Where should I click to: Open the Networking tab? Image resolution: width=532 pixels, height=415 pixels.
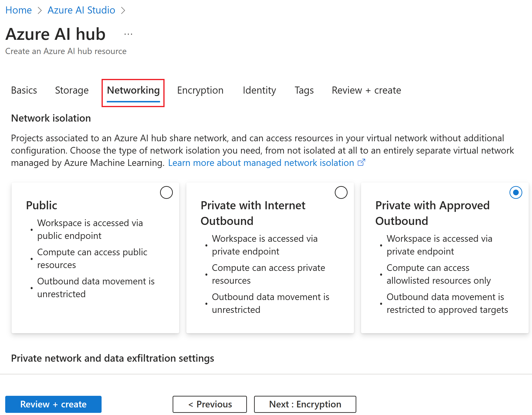click(x=133, y=91)
